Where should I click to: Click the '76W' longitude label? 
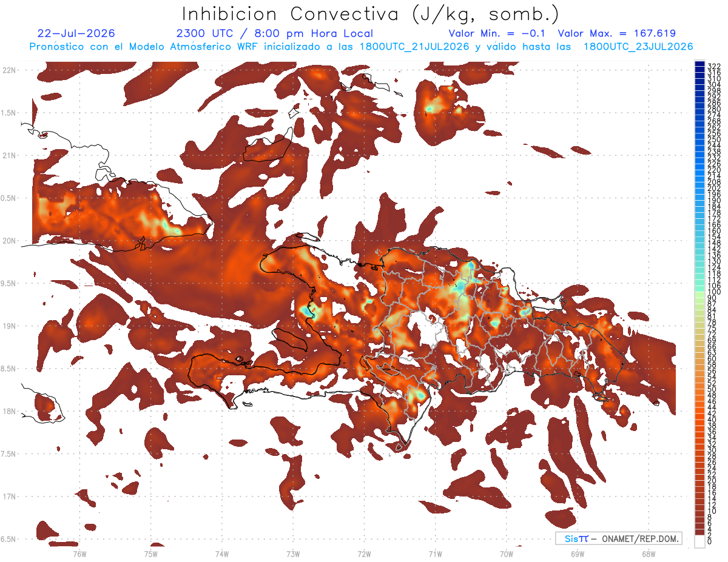point(79,554)
